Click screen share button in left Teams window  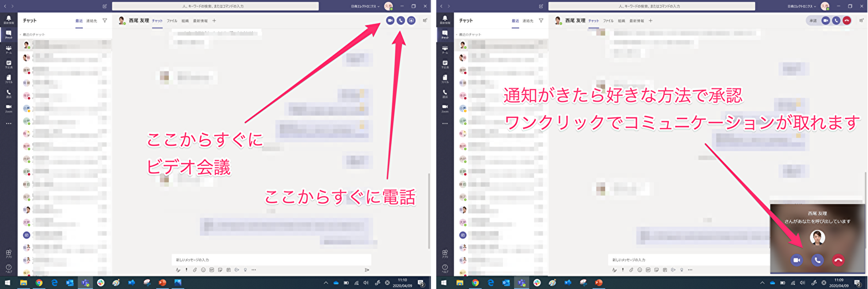click(411, 20)
